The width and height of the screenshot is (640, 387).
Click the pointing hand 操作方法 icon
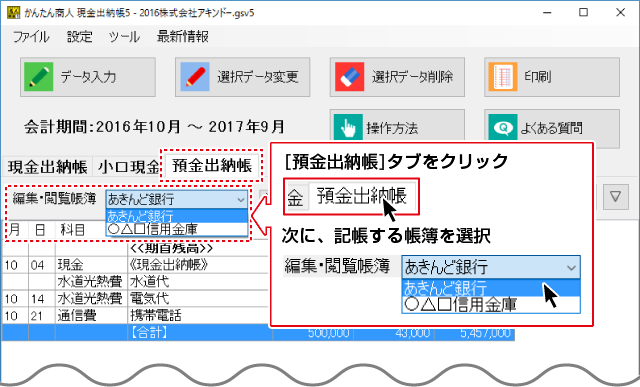pos(348,127)
